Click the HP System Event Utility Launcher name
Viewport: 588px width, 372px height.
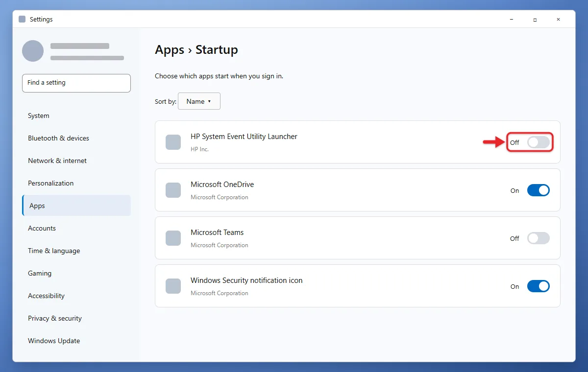244,137
